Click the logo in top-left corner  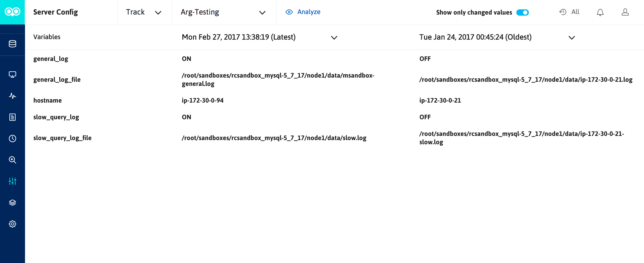pos(13,12)
